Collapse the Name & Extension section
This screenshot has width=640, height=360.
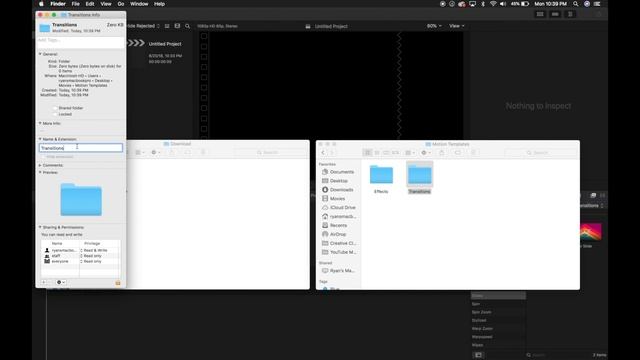(x=40, y=139)
